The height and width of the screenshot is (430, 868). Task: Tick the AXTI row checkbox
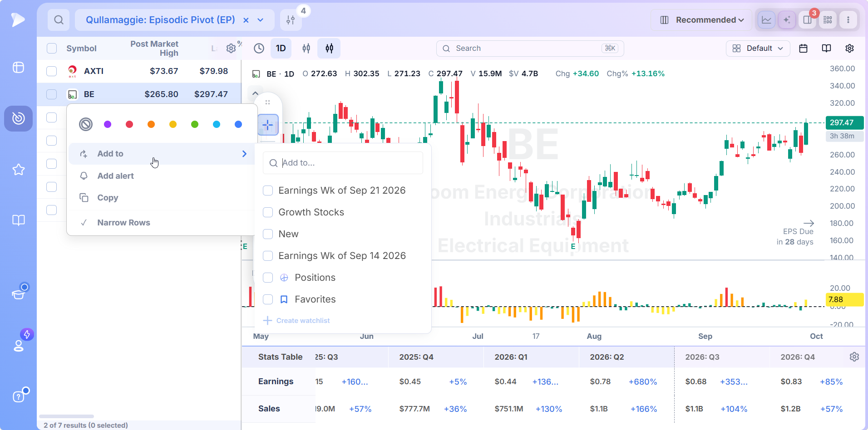click(x=52, y=71)
